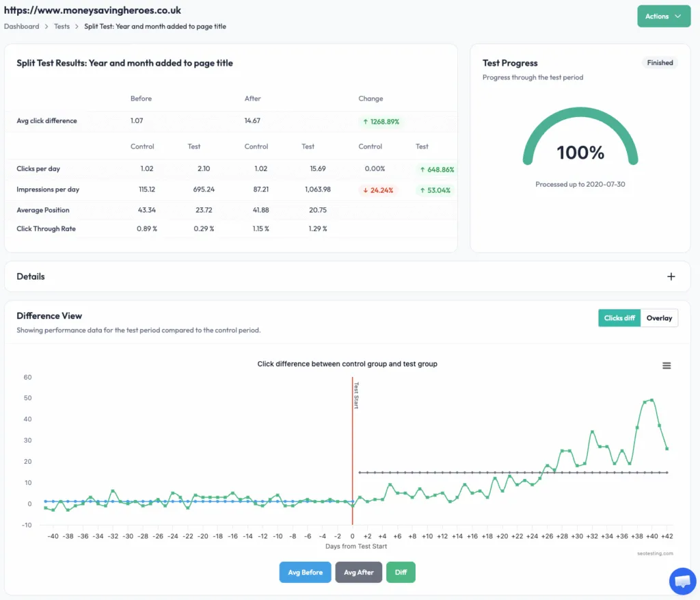Click the plus icon on the Details panel
This screenshot has width=700, height=600.
(671, 276)
